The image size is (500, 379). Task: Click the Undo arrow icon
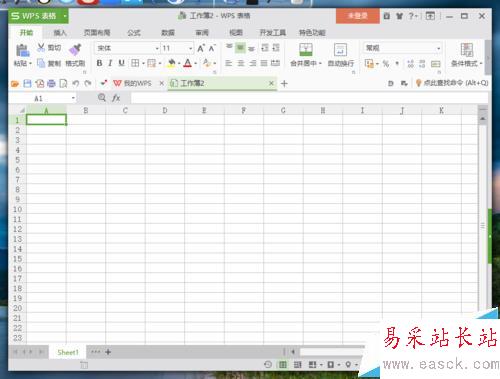(x=76, y=83)
